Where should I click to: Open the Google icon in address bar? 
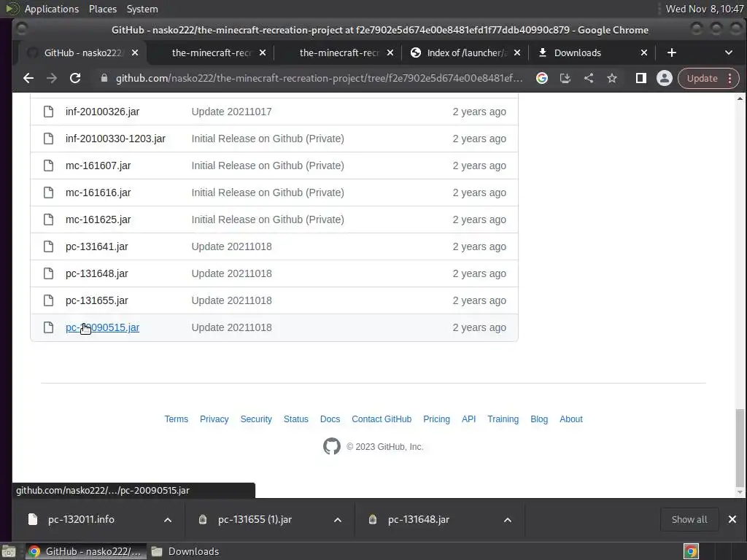(x=542, y=78)
